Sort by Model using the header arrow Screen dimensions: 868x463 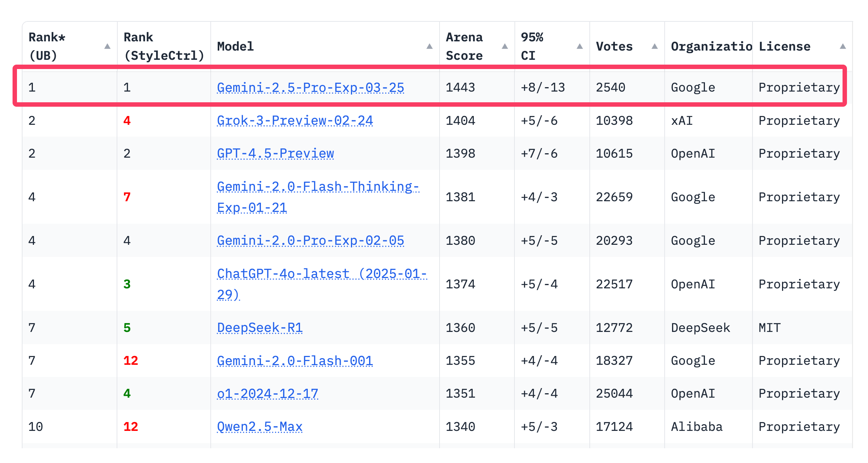429,47
